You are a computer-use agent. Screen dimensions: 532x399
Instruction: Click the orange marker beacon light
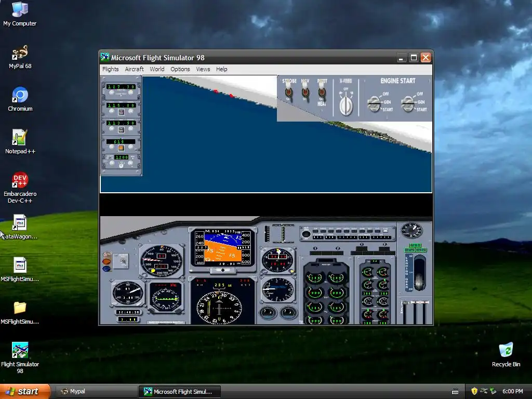(107, 262)
